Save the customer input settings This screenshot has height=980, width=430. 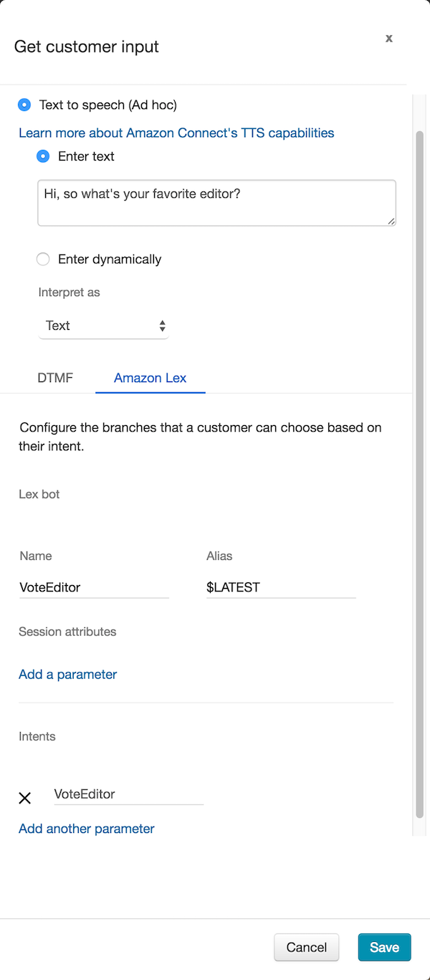pos(384,947)
